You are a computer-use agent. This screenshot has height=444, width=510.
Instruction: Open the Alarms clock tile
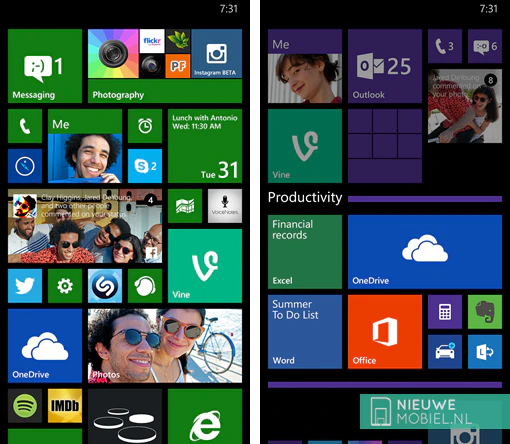(145, 126)
